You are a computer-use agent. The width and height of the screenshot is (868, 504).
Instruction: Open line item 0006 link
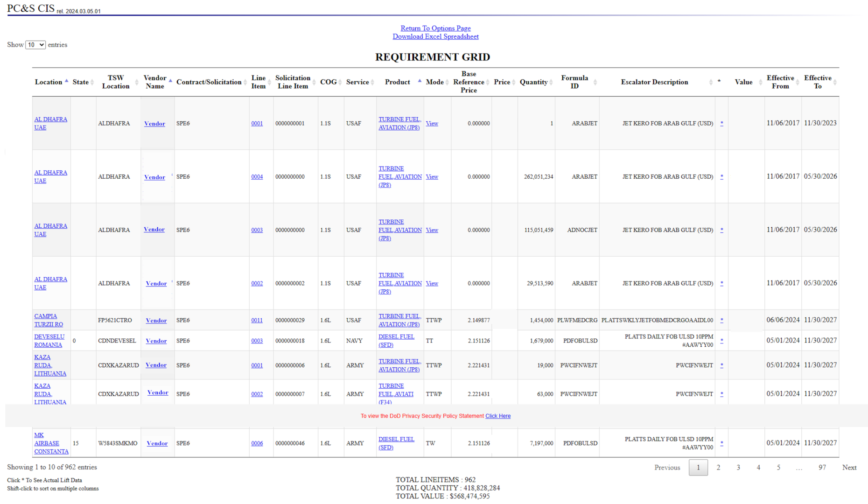(257, 443)
